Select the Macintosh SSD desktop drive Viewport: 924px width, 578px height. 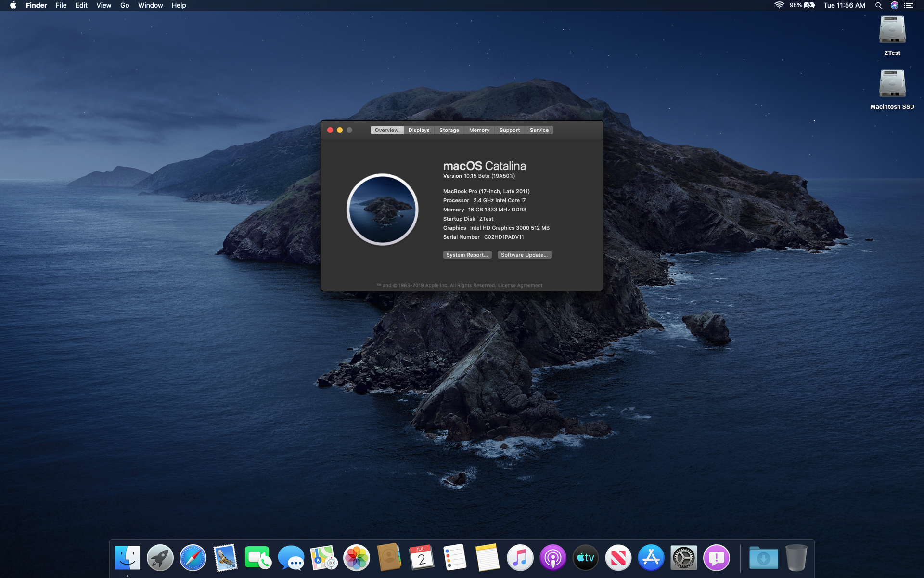[x=892, y=84]
